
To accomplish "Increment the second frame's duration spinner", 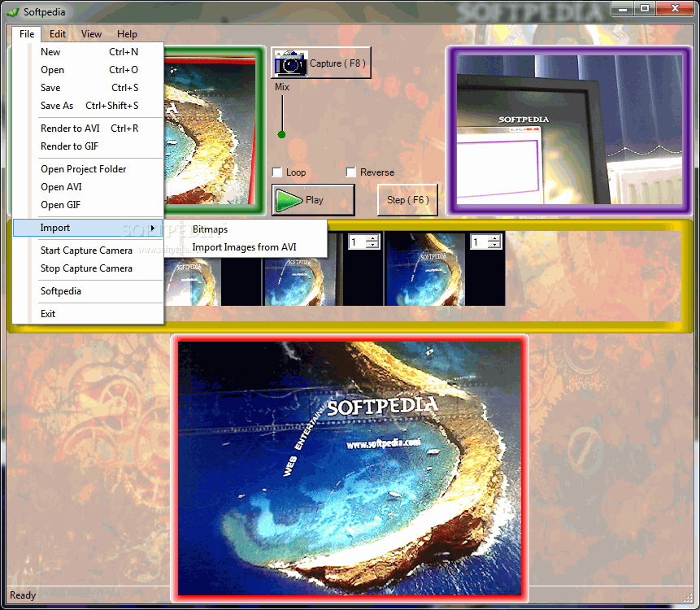I will click(x=372, y=238).
